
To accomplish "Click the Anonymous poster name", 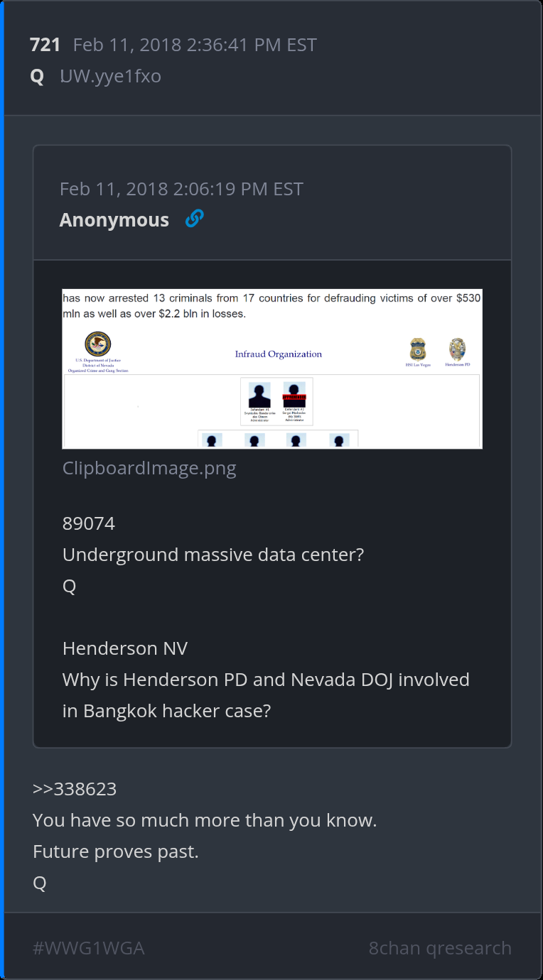I will pos(114,220).
